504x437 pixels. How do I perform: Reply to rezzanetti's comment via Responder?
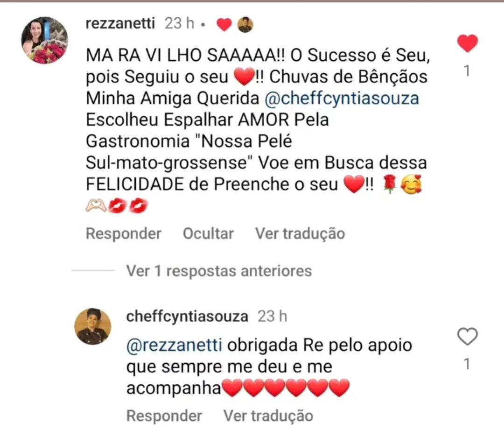pyautogui.click(x=123, y=233)
